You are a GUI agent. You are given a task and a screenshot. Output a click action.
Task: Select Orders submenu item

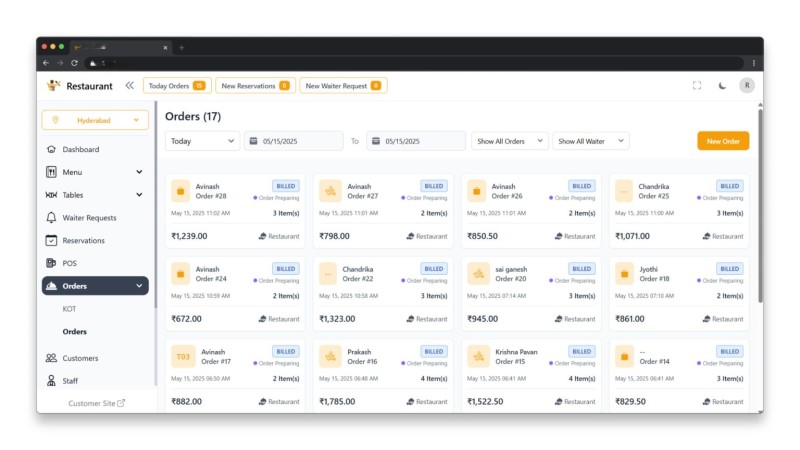click(x=74, y=332)
